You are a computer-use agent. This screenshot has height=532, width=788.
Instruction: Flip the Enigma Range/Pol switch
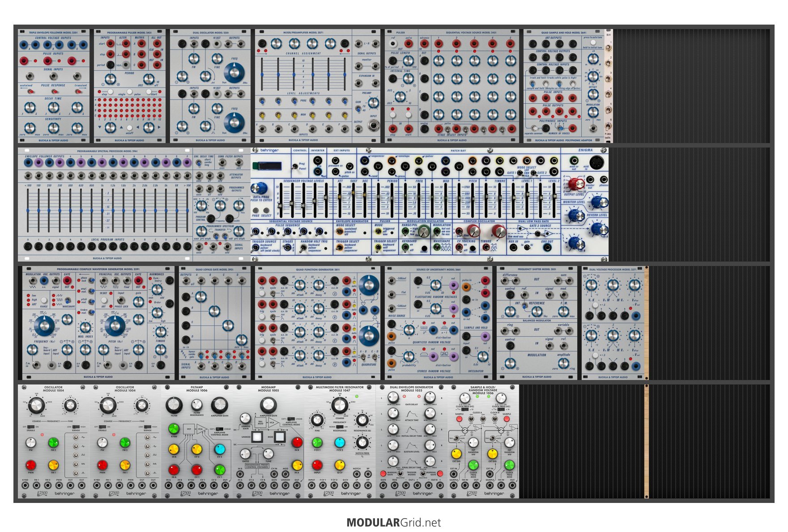point(405,232)
